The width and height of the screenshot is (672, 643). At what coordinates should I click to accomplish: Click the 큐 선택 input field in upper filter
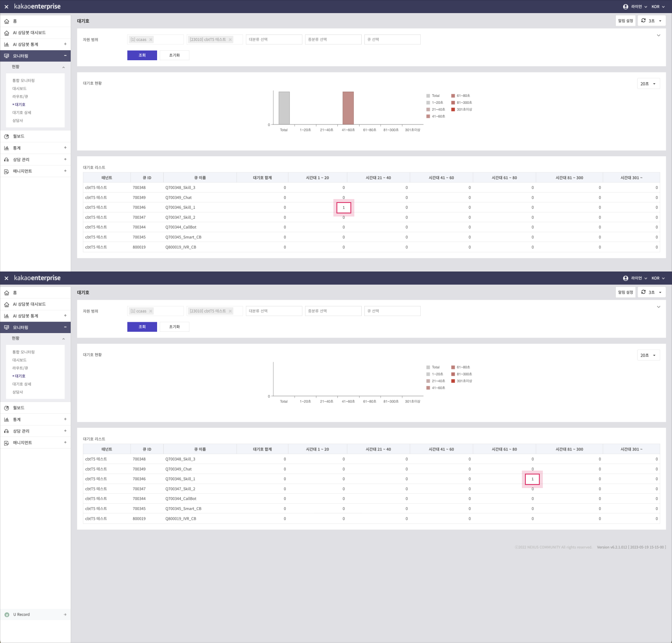pyautogui.click(x=392, y=40)
